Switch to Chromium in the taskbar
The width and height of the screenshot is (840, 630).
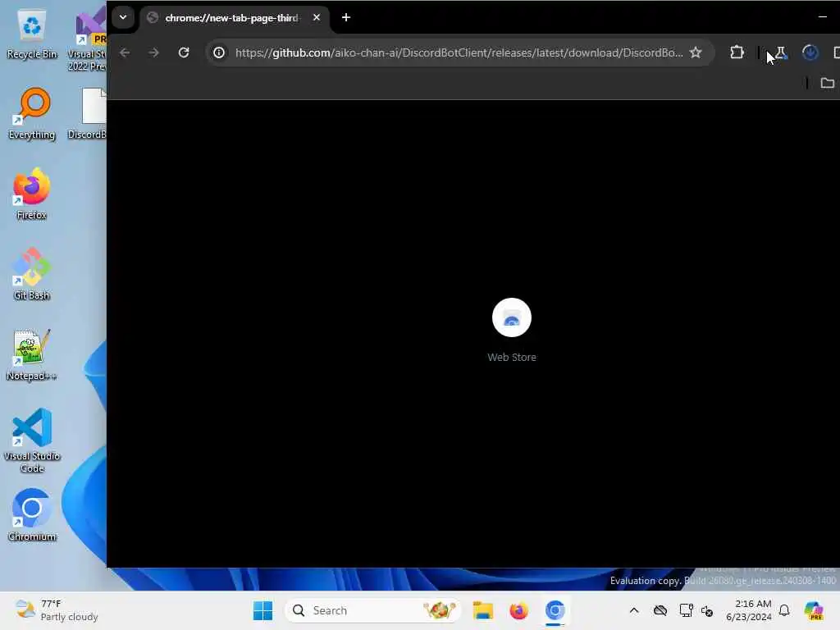pos(555,610)
